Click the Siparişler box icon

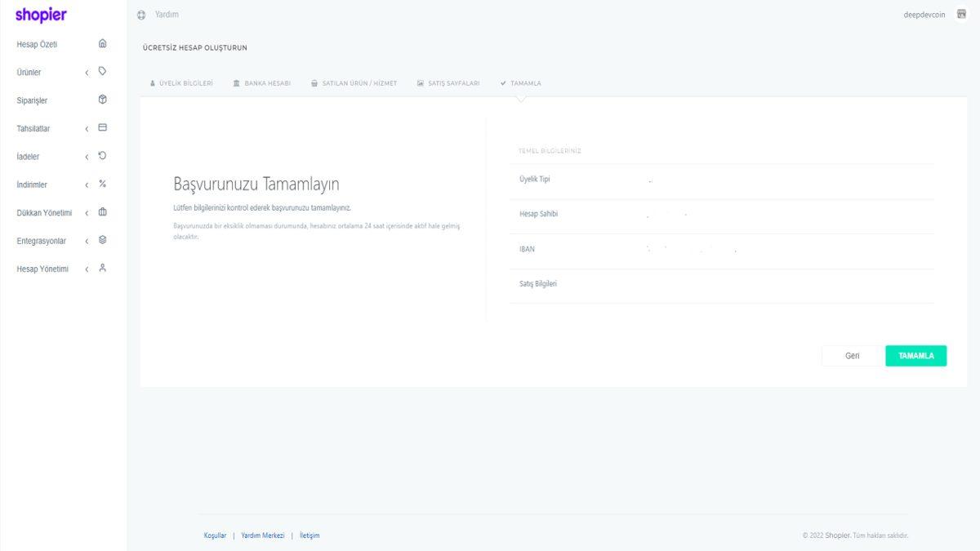102,100
